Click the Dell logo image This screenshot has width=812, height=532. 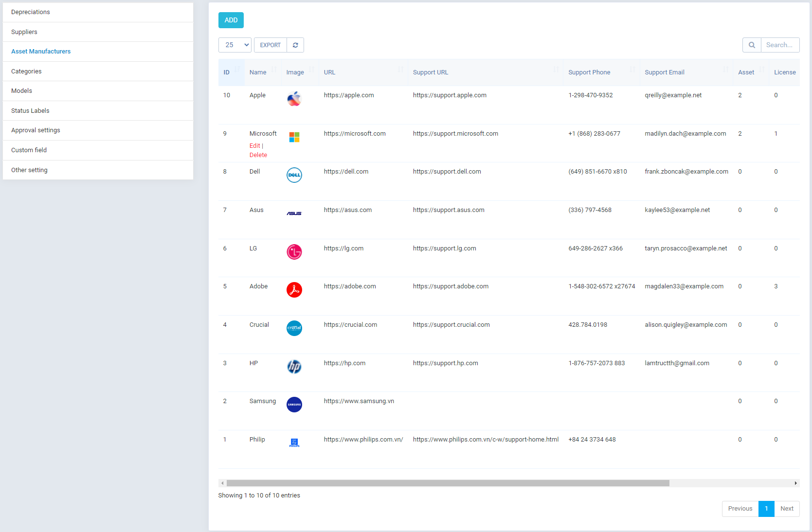(294, 175)
